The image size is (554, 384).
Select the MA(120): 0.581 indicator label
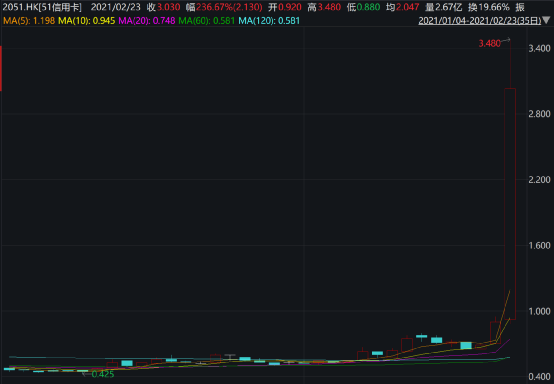tap(269, 21)
